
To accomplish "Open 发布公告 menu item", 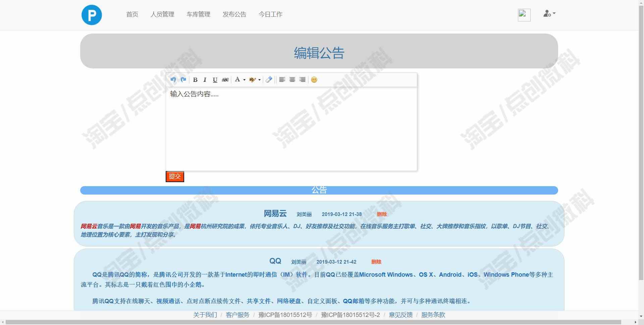I will click(x=234, y=14).
